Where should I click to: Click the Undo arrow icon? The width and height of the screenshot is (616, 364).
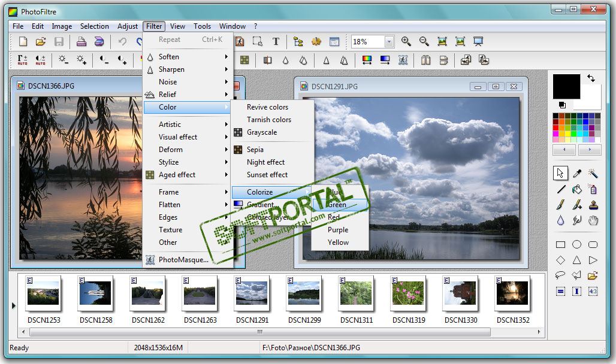pos(123,42)
